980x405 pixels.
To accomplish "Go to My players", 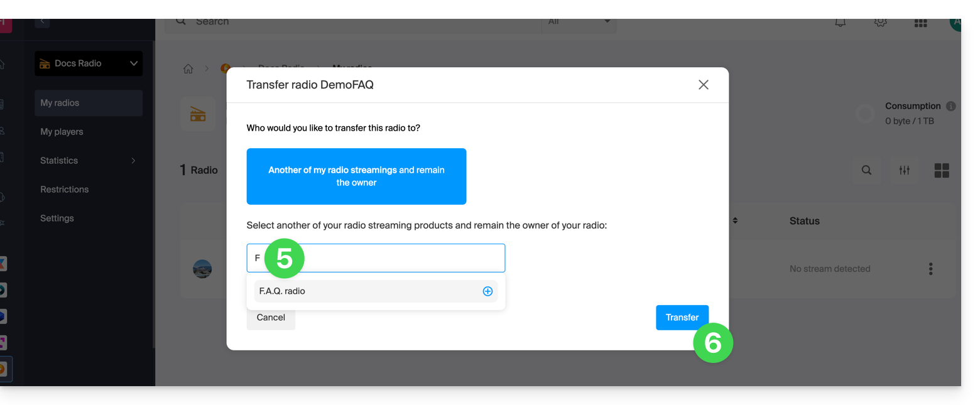I will click(x=62, y=132).
